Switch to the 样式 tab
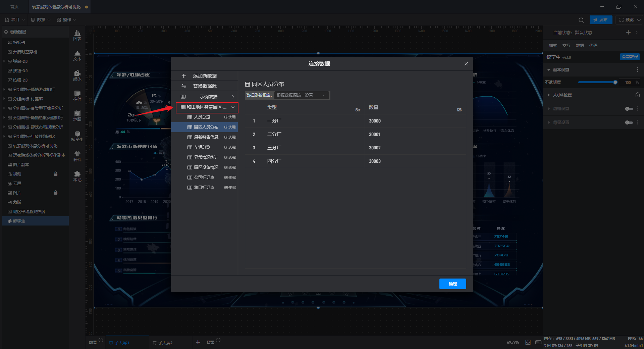This screenshot has height=349, width=644. point(553,45)
